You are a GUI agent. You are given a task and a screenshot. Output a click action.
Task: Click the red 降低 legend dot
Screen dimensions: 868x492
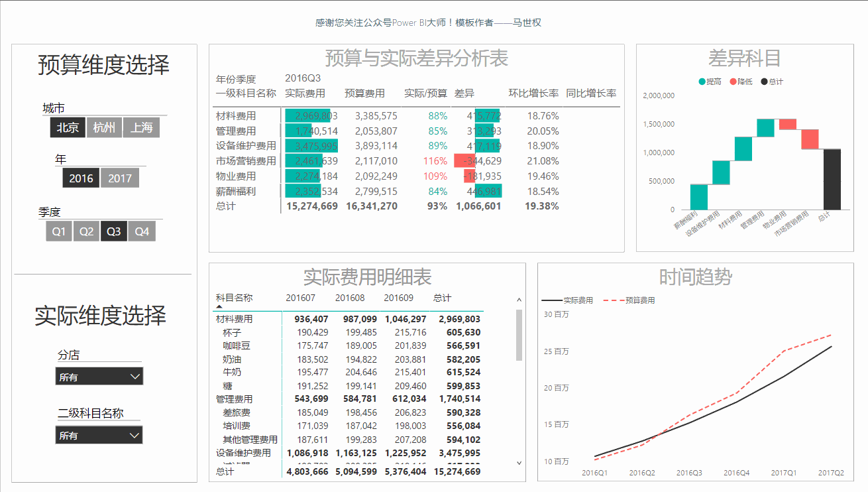click(x=733, y=82)
